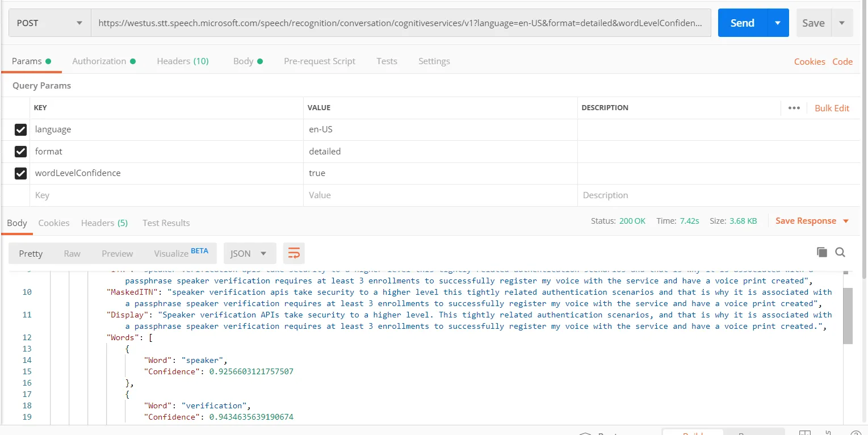This screenshot has width=868, height=435.
Task: Open the Visualize BETA view
Action: (181, 253)
